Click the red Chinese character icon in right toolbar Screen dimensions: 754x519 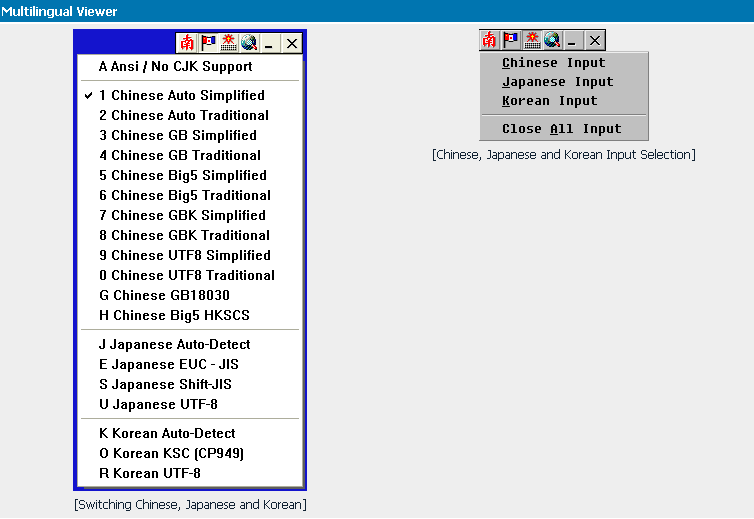[490, 40]
